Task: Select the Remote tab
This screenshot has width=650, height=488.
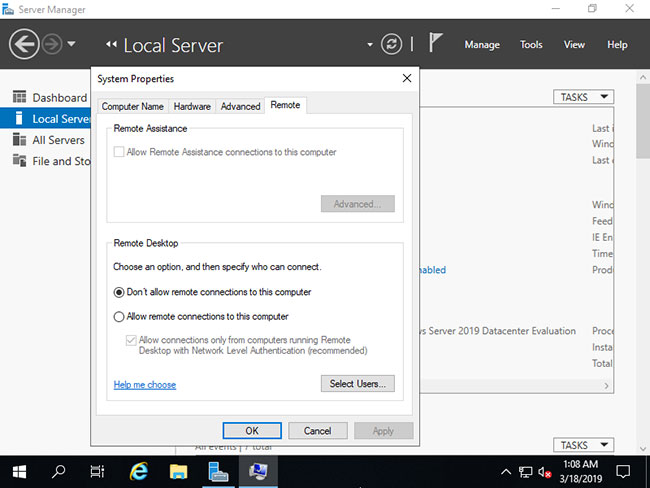Action: point(285,105)
